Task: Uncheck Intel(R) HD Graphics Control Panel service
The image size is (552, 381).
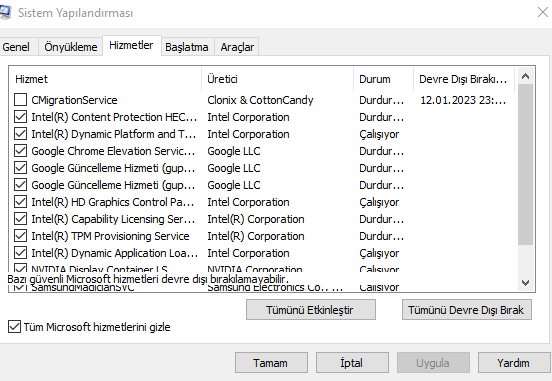Action: [x=20, y=202]
